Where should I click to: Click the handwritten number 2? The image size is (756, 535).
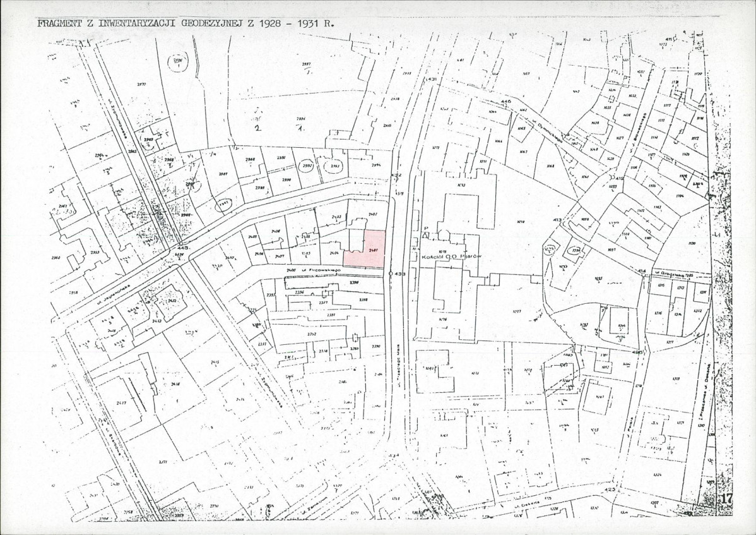click(258, 128)
